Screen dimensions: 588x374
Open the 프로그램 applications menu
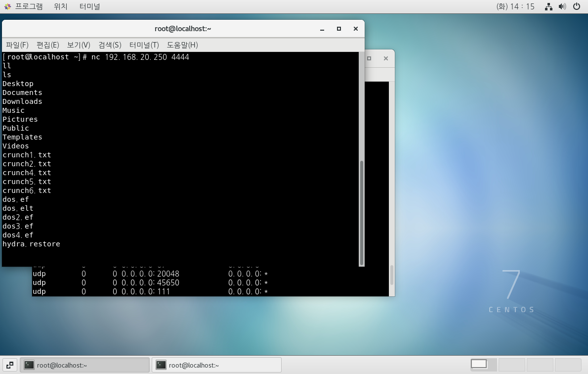click(x=29, y=6)
